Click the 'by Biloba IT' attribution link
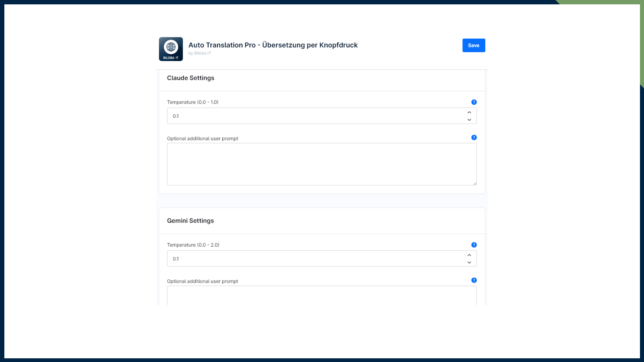644x362 pixels. coord(200,53)
